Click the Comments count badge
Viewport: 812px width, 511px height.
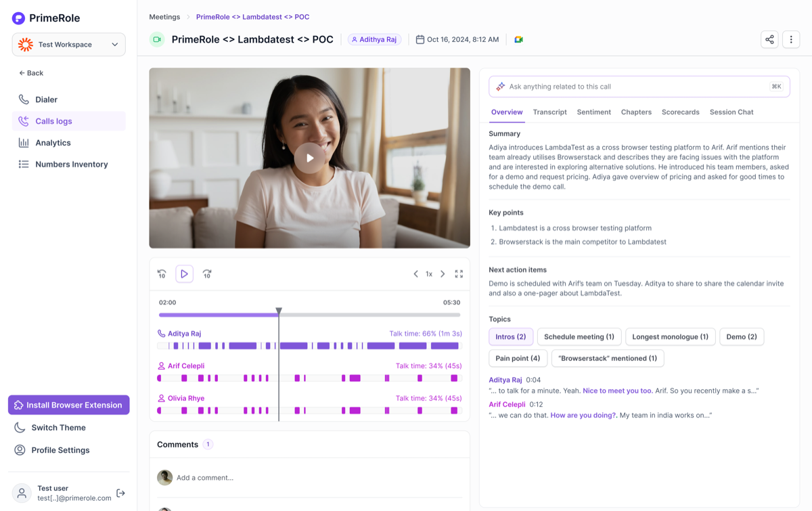point(208,445)
